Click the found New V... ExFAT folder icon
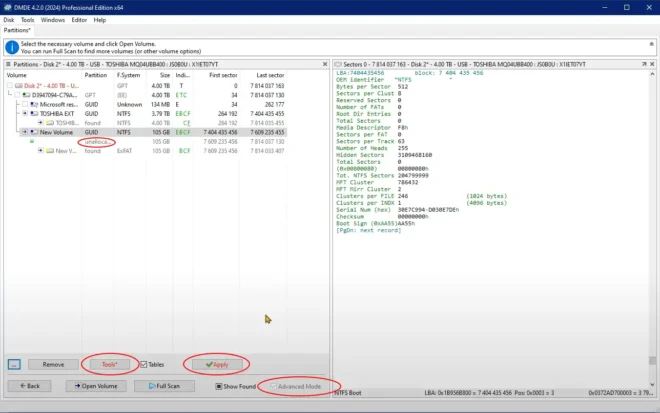The height and width of the screenshot is (413, 660). pyautogui.click(x=50, y=151)
